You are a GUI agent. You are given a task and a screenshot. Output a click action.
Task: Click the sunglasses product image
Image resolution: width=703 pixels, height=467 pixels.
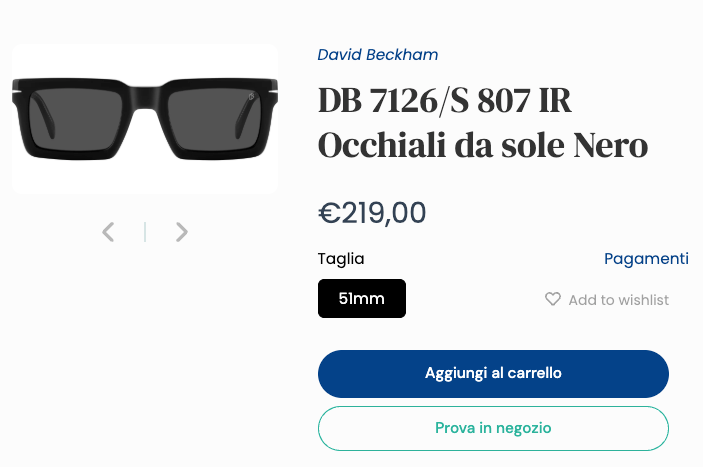click(x=145, y=119)
